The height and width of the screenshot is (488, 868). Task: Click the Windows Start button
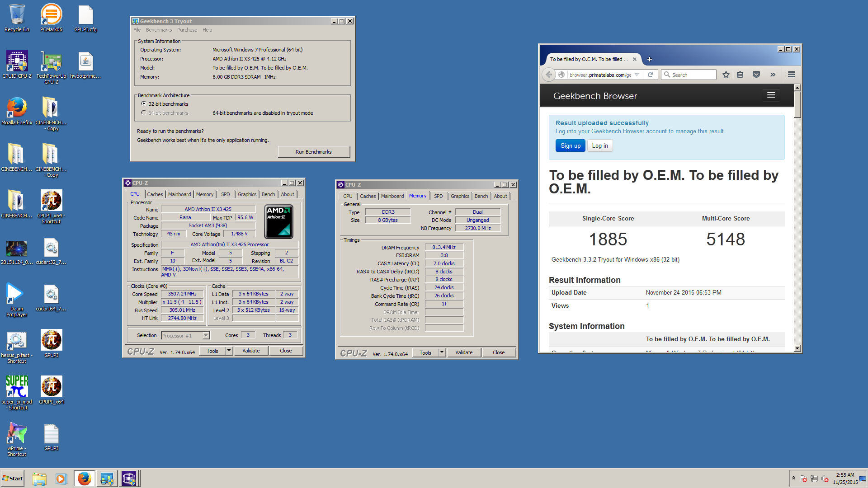pos(12,479)
